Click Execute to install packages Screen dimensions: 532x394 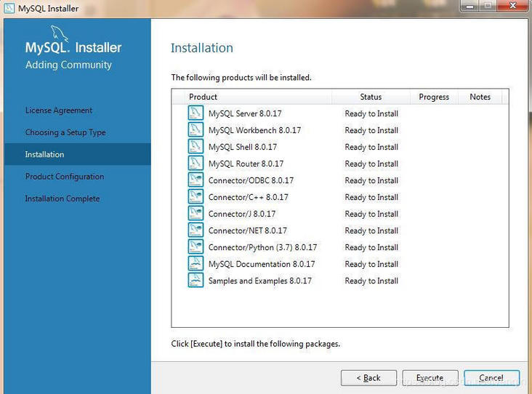pos(430,378)
